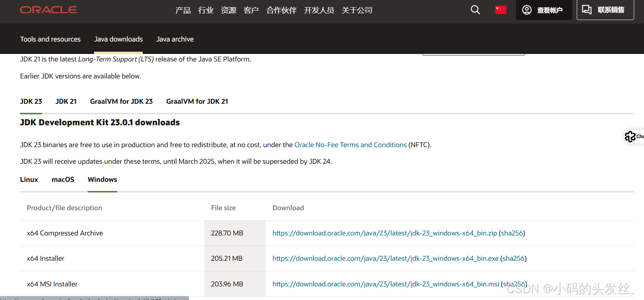Open the 合作伙伴 menu
Screen dimensions: 644x300
click(x=281, y=10)
